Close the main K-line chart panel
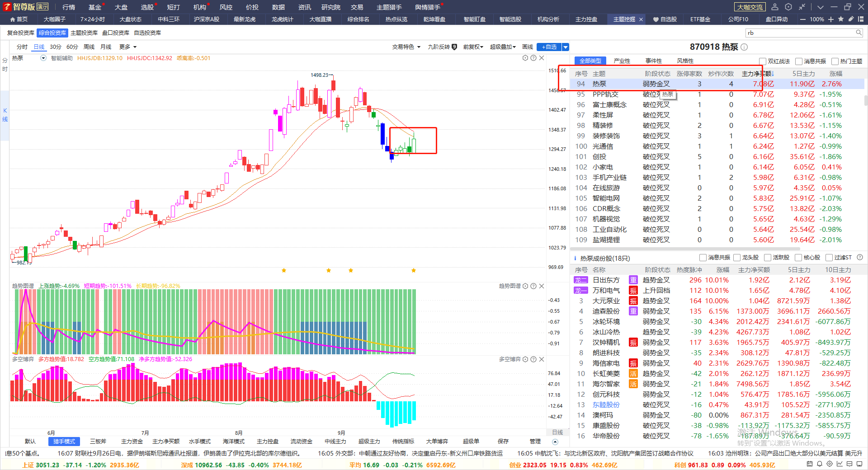Screen dimensions: 868x470 tap(542, 58)
